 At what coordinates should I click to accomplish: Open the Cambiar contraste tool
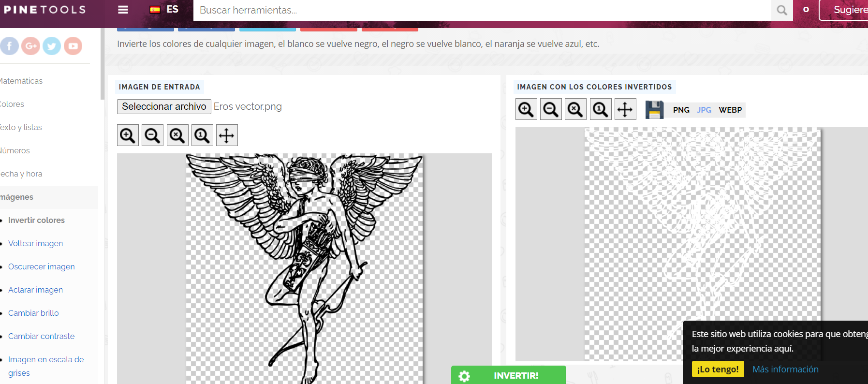[x=41, y=336]
